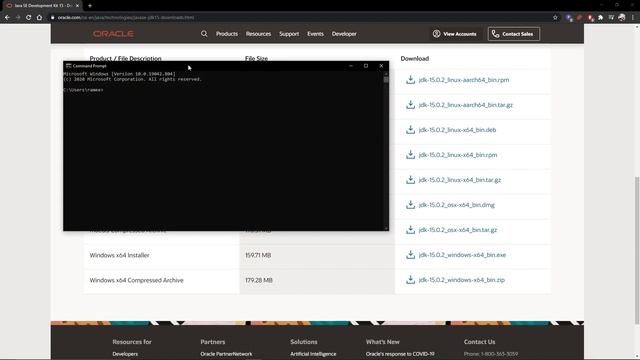This screenshot has height=360, width=640.
Task: Go to the browser home icon
Action: (39, 18)
